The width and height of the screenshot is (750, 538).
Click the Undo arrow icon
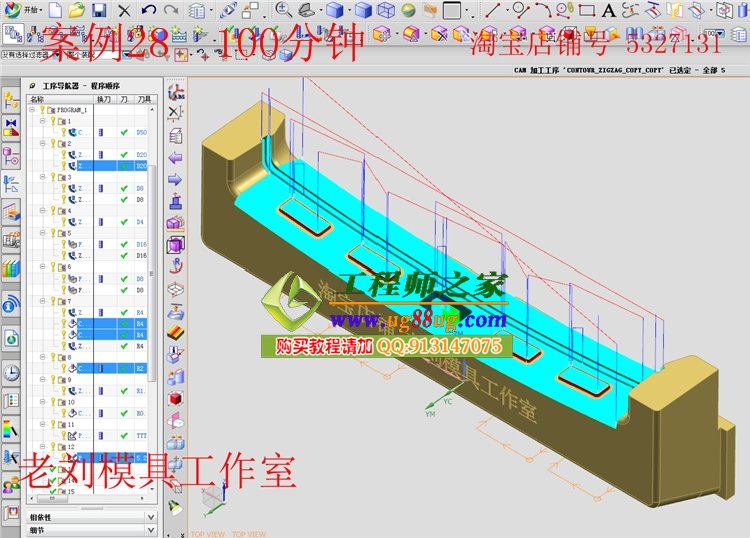(x=148, y=10)
